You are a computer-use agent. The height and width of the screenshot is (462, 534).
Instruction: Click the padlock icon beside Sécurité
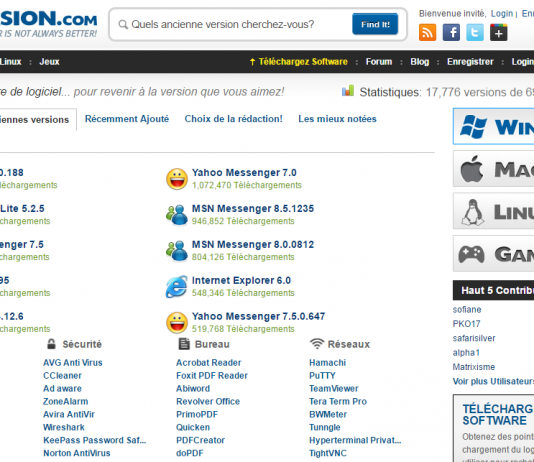point(51,344)
